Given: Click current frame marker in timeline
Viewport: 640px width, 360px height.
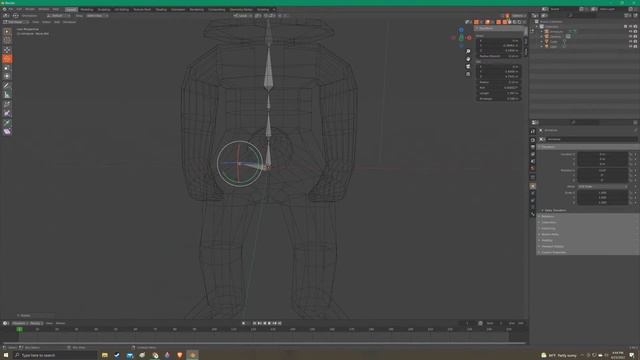Looking at the screenshot, I should click(19, 329).
